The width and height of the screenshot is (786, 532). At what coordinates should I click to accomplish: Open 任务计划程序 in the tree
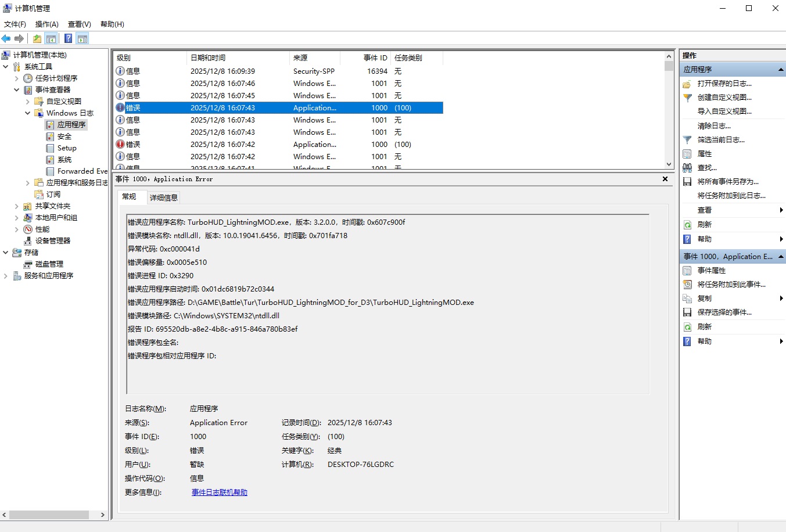56,78
